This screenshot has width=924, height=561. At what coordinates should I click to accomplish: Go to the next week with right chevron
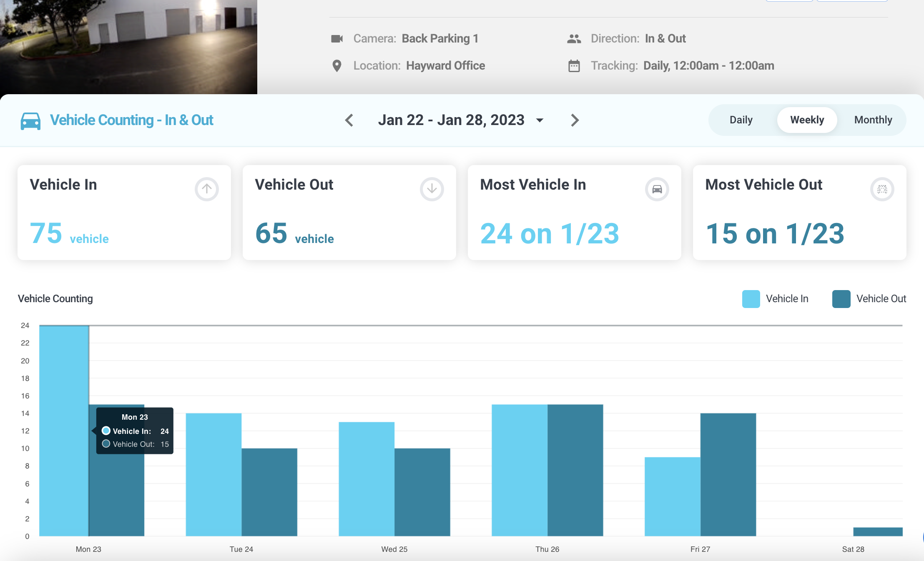575,120
